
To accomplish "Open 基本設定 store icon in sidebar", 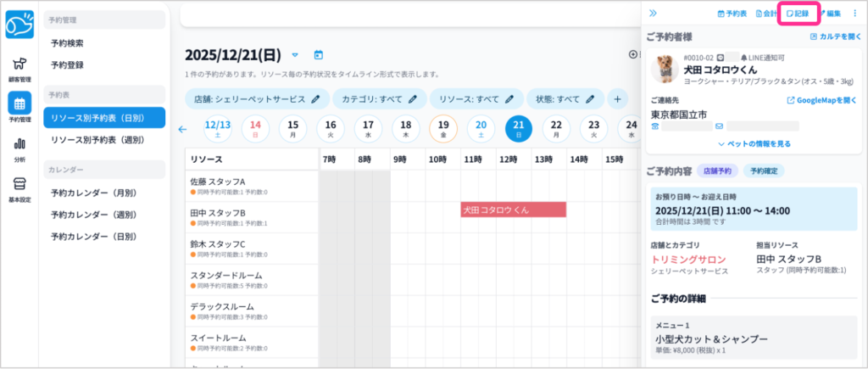I will [19, 188].
